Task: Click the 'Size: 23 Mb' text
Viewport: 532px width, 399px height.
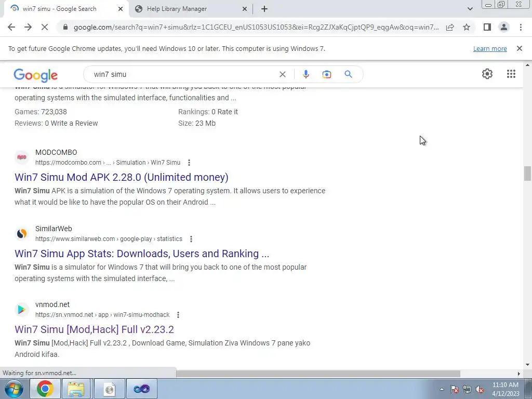Action: click(x=197, y=123)
